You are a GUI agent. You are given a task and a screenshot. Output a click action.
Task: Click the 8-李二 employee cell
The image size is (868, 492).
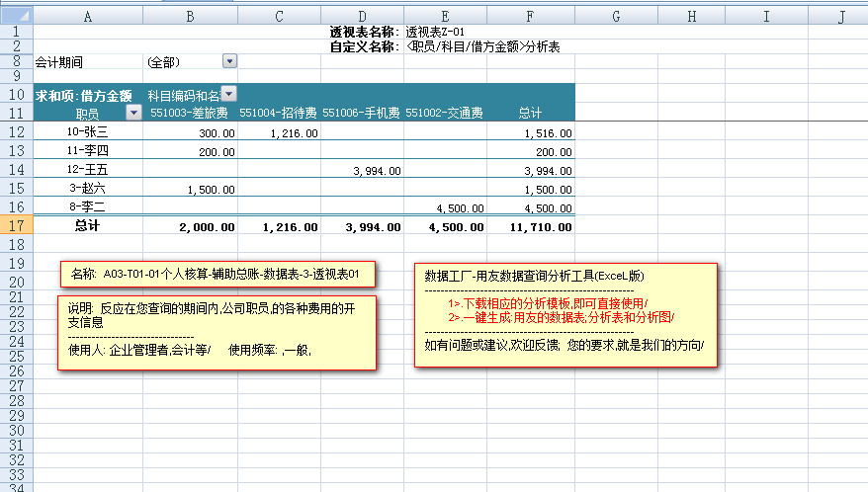click(x=88, y=207)
